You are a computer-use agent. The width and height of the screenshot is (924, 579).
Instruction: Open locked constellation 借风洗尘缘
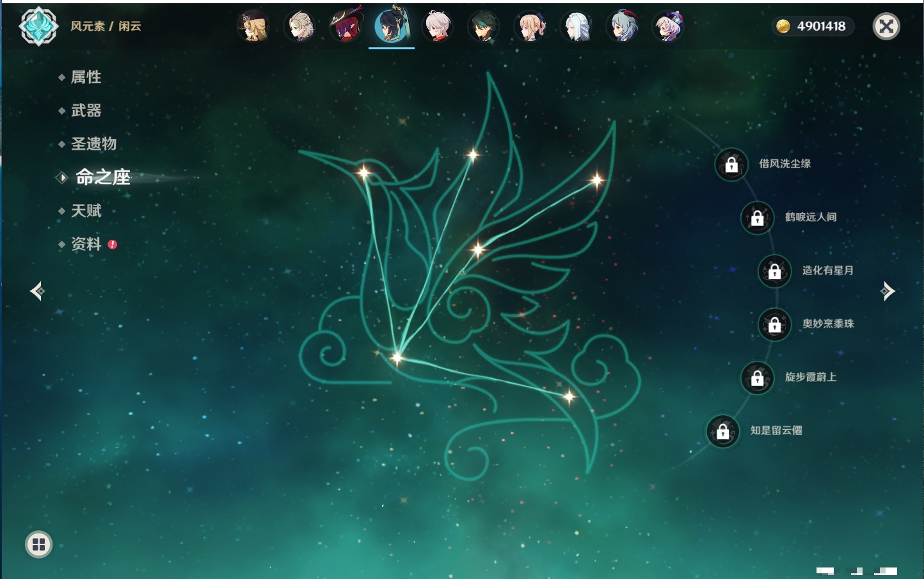click(x=731, y=164)
